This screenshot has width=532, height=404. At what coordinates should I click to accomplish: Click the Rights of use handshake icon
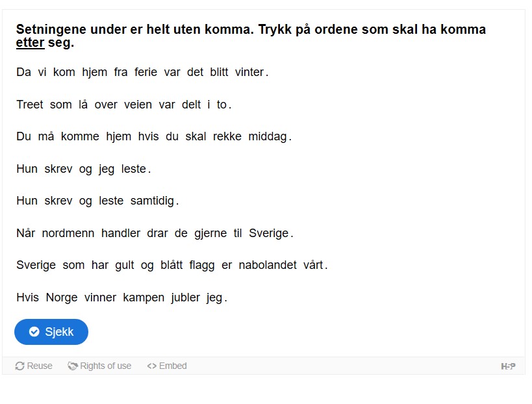pyautogui.click(x=73, y=366)
